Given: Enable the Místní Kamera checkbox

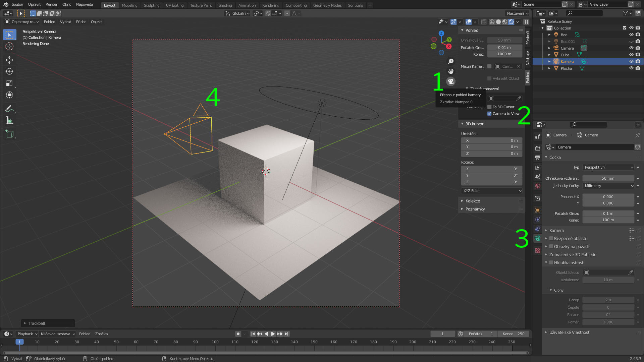Looking at the screenshot, I should point(489,66).
